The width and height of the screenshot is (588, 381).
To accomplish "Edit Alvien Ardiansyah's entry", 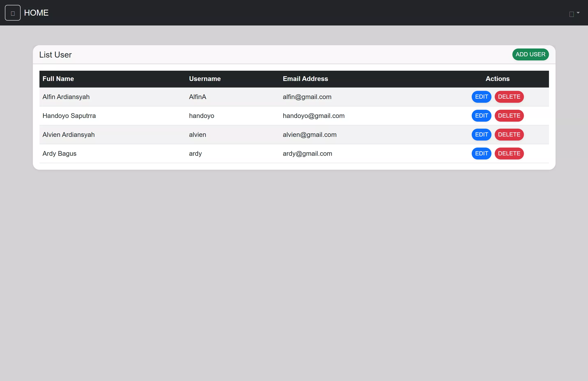I will tap(481, 135).
